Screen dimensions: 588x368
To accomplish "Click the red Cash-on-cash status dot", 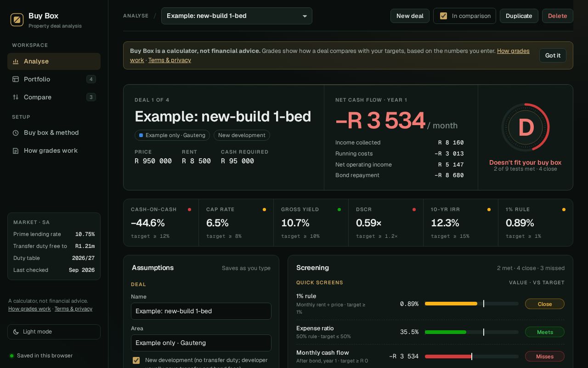I will (x=189, y=210).
